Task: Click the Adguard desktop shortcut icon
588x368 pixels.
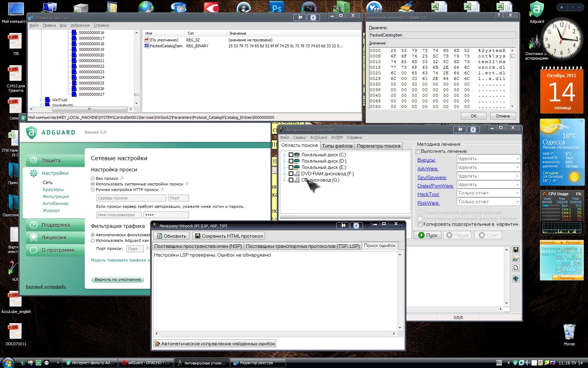Action: pos(536,10)
